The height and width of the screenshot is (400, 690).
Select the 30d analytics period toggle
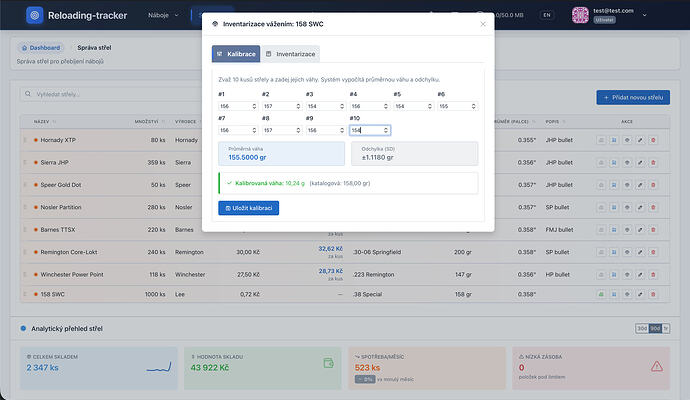pyautogui.click(x=642, y=327)
